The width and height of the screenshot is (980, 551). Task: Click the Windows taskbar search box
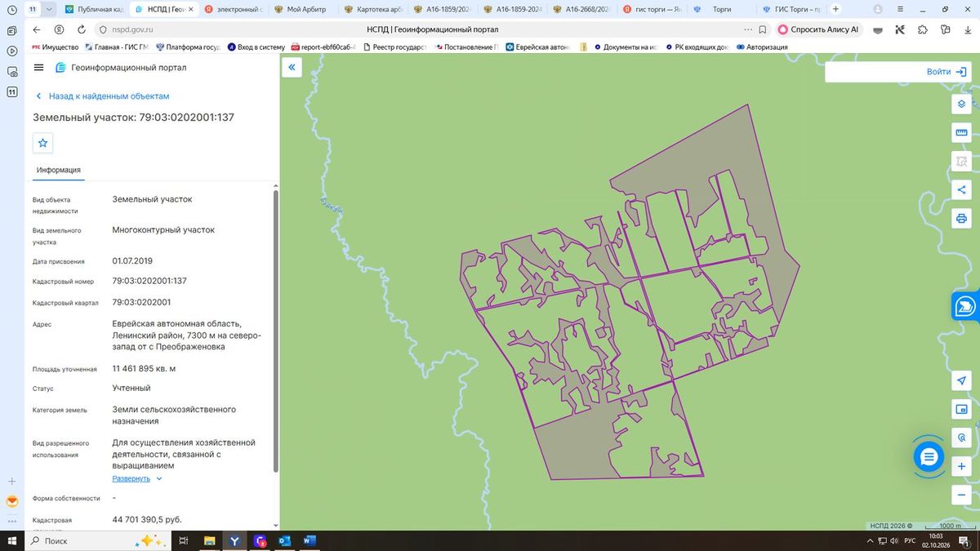(98, 541)
